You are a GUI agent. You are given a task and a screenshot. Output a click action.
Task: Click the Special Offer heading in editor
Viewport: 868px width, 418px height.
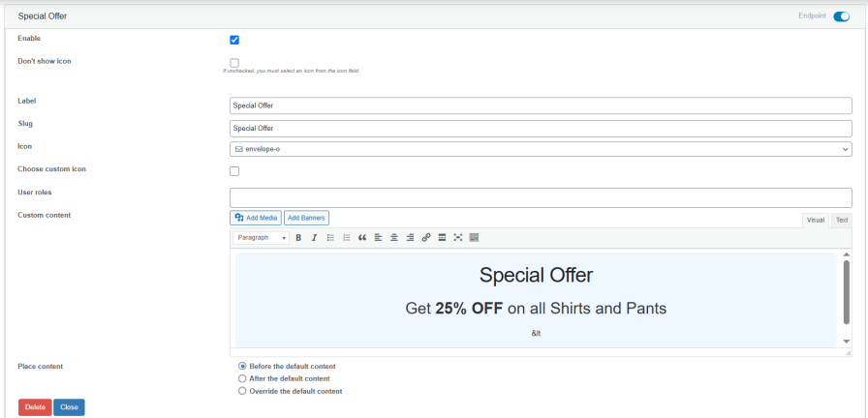pos(536,276)
